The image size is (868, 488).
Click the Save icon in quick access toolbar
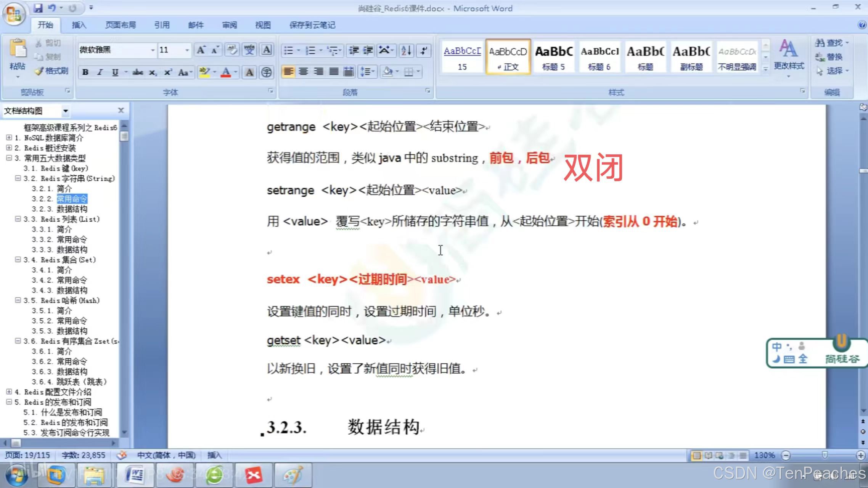(38, 8)
